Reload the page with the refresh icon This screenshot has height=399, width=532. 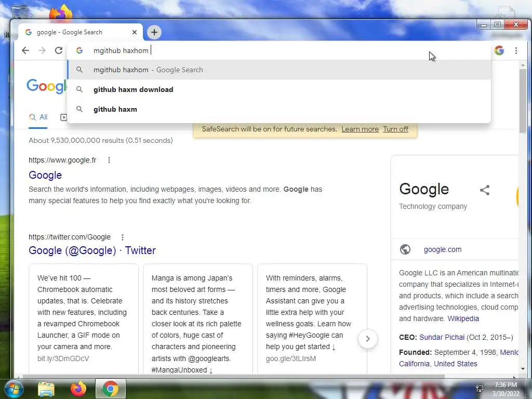(x=59, y=50)
